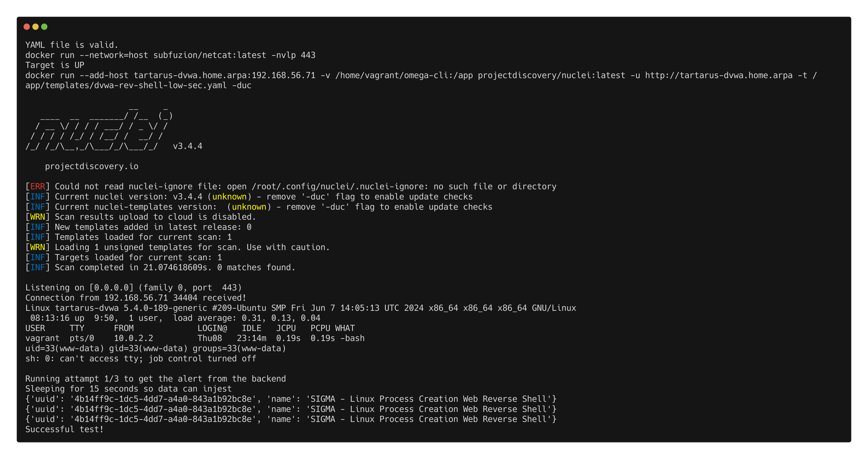Click the first uuid JSON output line
Screen dimensions: 868x459
point(290,399)
